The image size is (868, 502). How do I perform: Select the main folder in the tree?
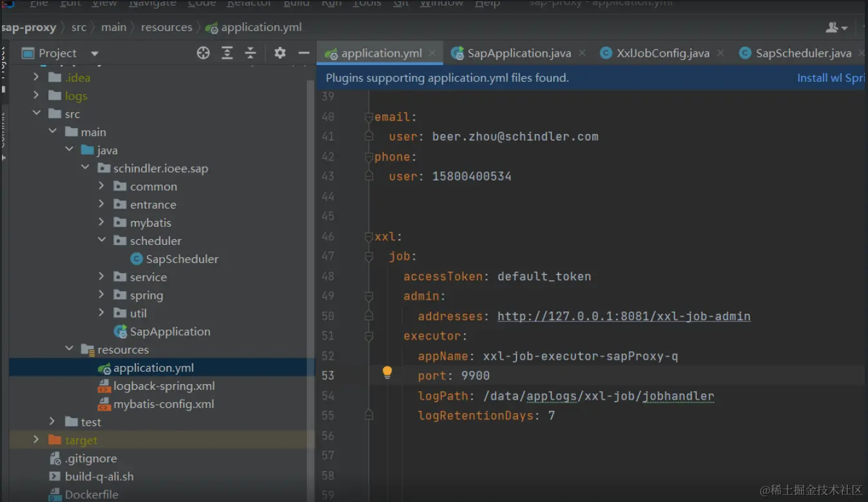coord(93,131)
